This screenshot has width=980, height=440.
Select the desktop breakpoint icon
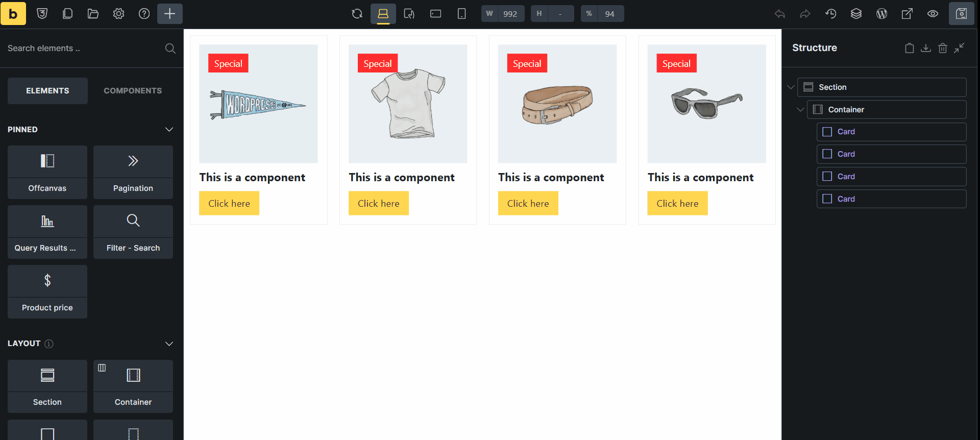(x=383, y=14)
